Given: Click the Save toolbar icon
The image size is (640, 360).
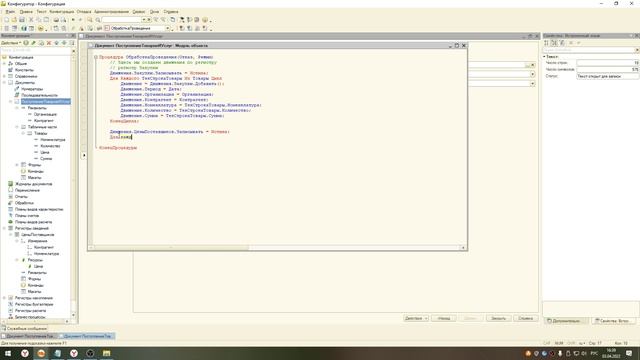Looking at the screenshot, I should 22,20.
